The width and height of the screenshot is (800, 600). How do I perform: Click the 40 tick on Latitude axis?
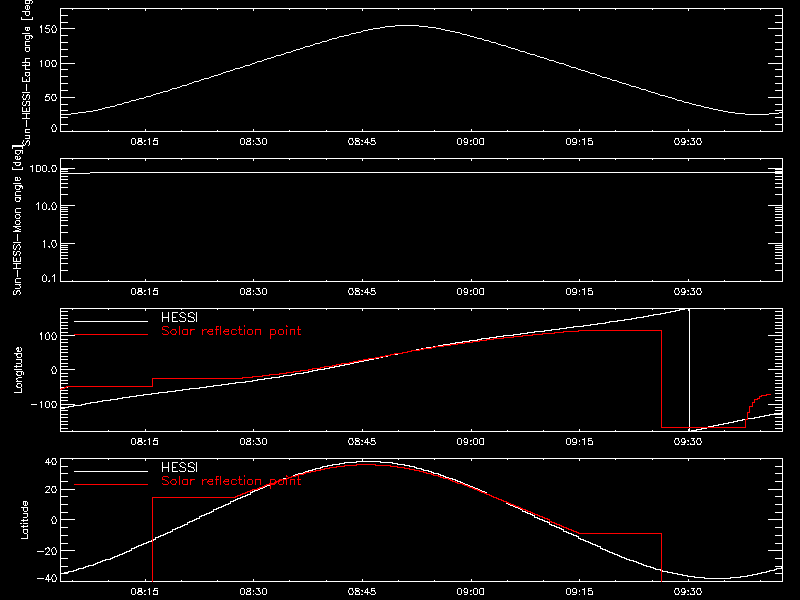(51, 462)
